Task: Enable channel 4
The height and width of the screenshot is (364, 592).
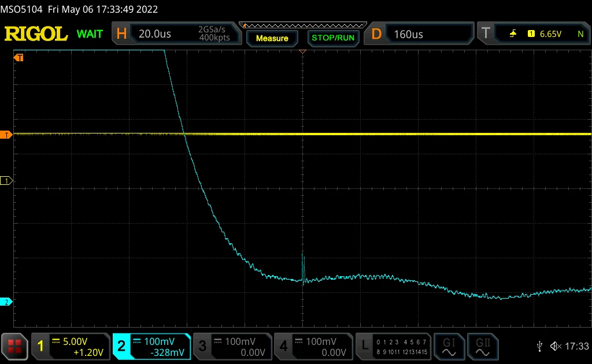Action: pyautogui.click(x=283, y=346)
